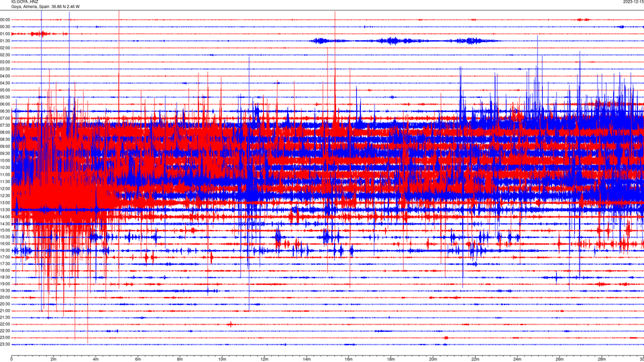This screenshot has height=362, width=644.
Task: Click the 18:30 row label
Action: click(x=5, y=278)
